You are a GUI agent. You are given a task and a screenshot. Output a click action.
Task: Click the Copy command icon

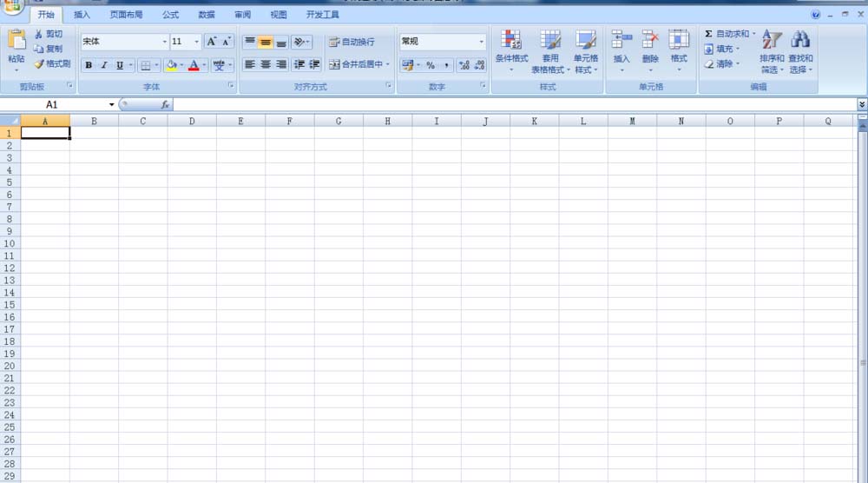pyautogui.click(x=38, y=49)
